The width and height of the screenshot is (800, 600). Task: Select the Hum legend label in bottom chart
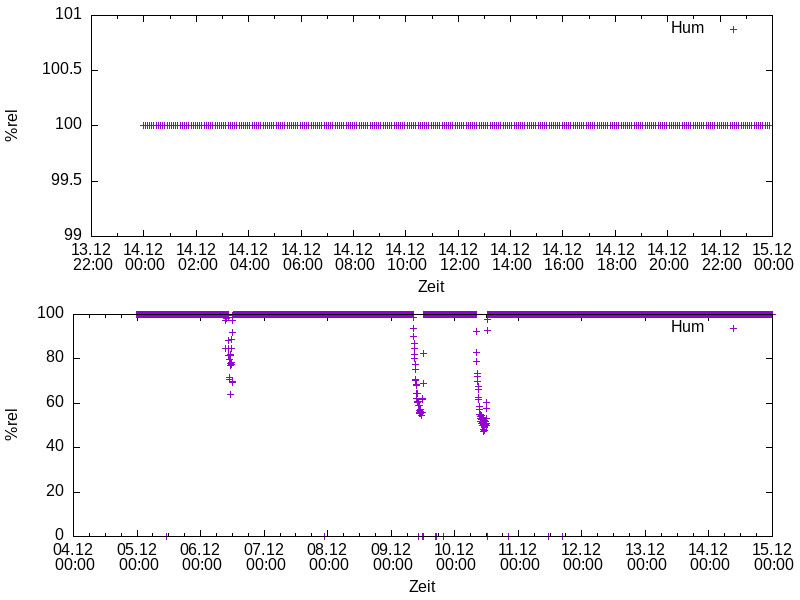[687, 328]
